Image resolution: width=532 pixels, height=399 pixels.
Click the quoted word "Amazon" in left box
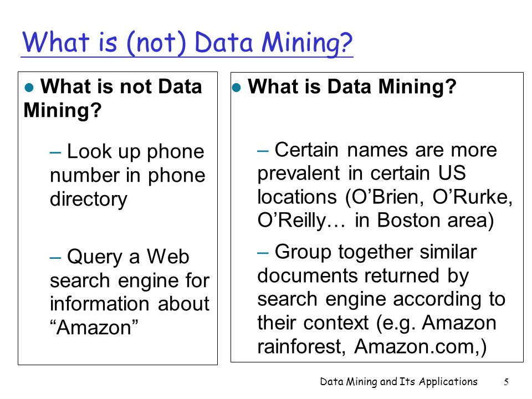click(x=94, y=328)
